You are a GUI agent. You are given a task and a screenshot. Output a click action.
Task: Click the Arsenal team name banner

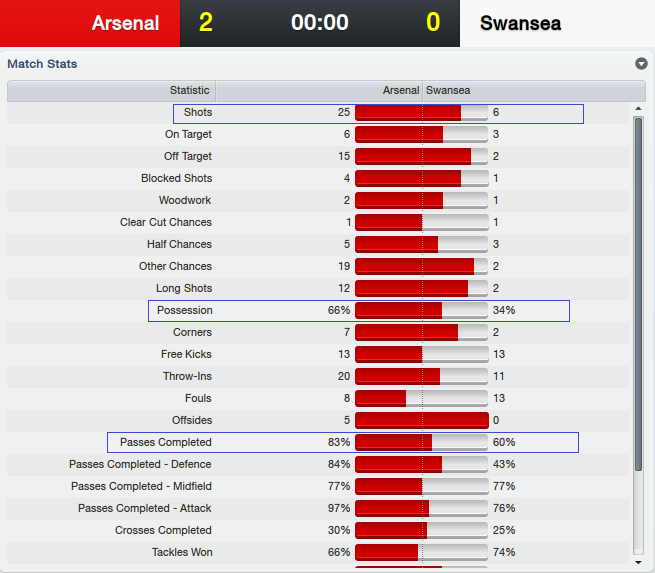pos(90,23)
